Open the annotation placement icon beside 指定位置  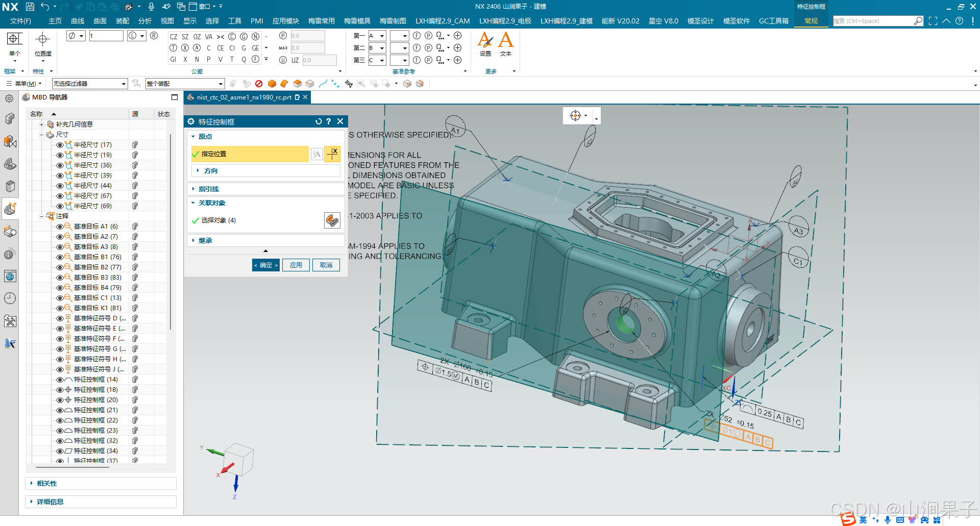tap(316, 154)
